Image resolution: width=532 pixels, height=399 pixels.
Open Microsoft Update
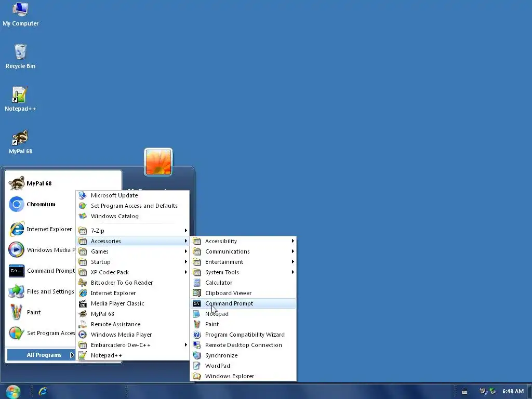(x=132, y=195)
